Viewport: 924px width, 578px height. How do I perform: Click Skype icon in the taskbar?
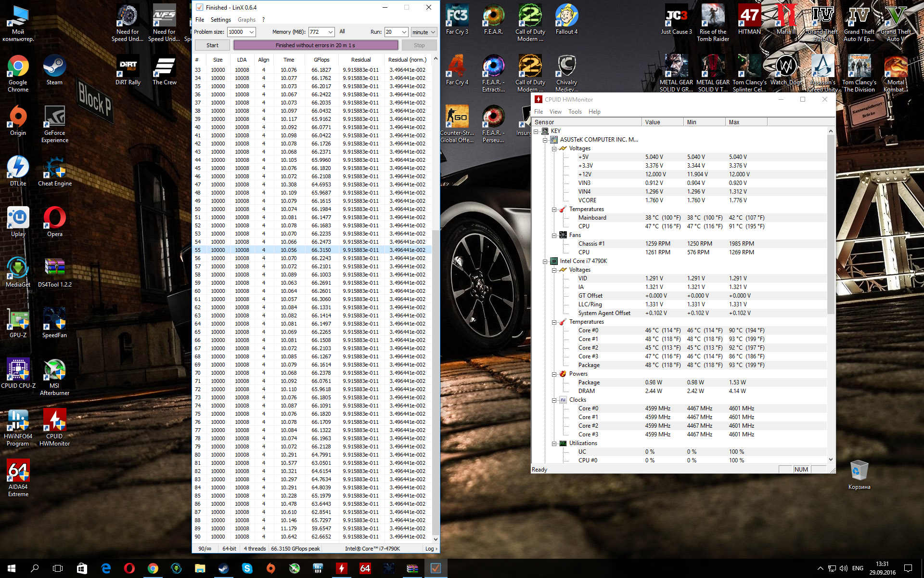click(x=247, y=568)
